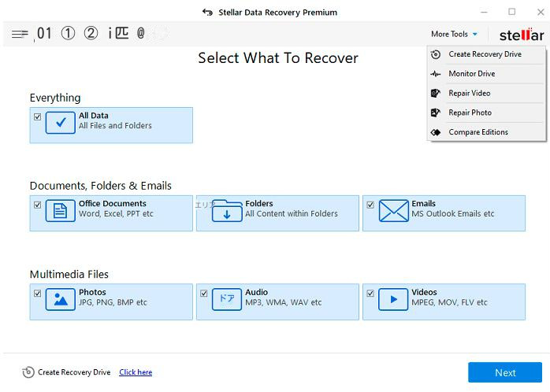Click "Stellar Data Recovery Premium" window title
This screenshot has width=550, height=392.
pyautogui.click(x=278, y=13)
